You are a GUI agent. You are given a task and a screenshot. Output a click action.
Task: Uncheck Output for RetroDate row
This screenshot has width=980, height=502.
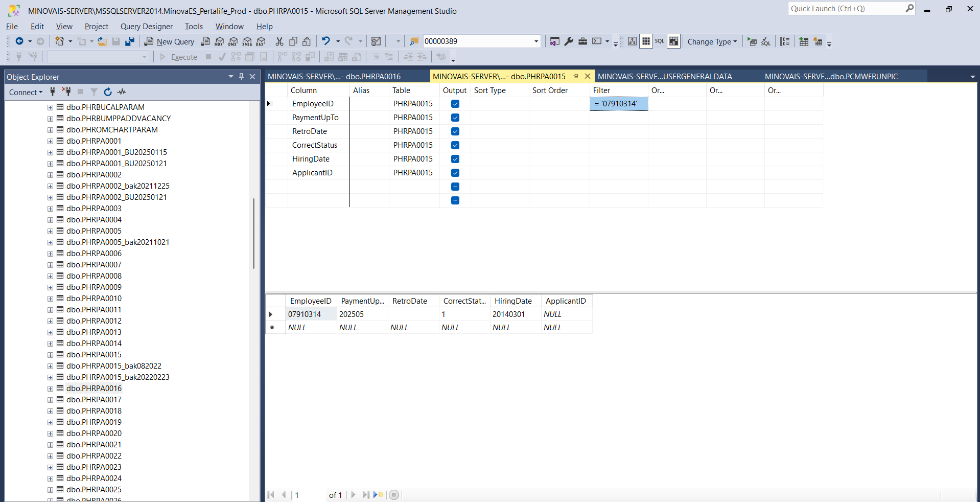click(x=455, y=131)
